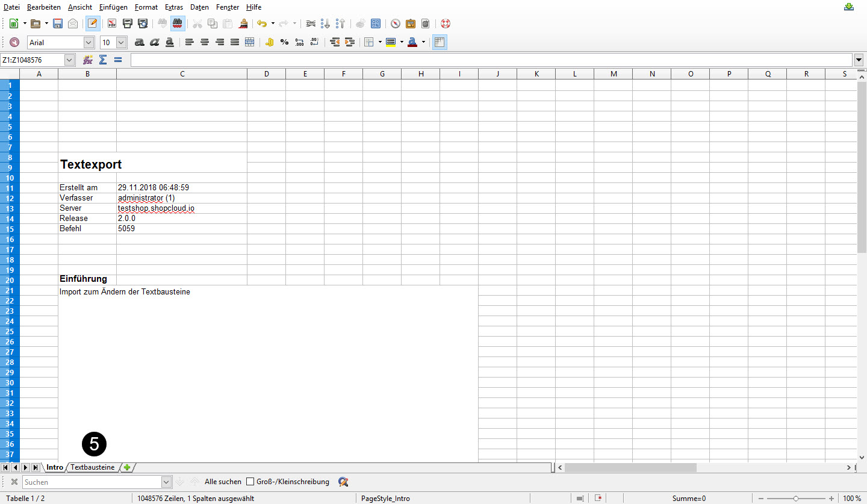Click the Undo arrow icon
The width and height of the screenshot is (867, 504).
coord(261,24)
